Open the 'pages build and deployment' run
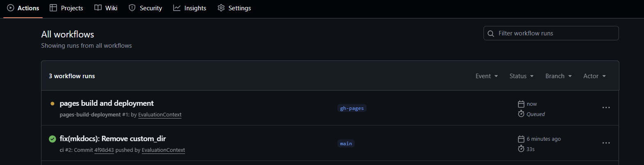644x165 pixels. 107,103
